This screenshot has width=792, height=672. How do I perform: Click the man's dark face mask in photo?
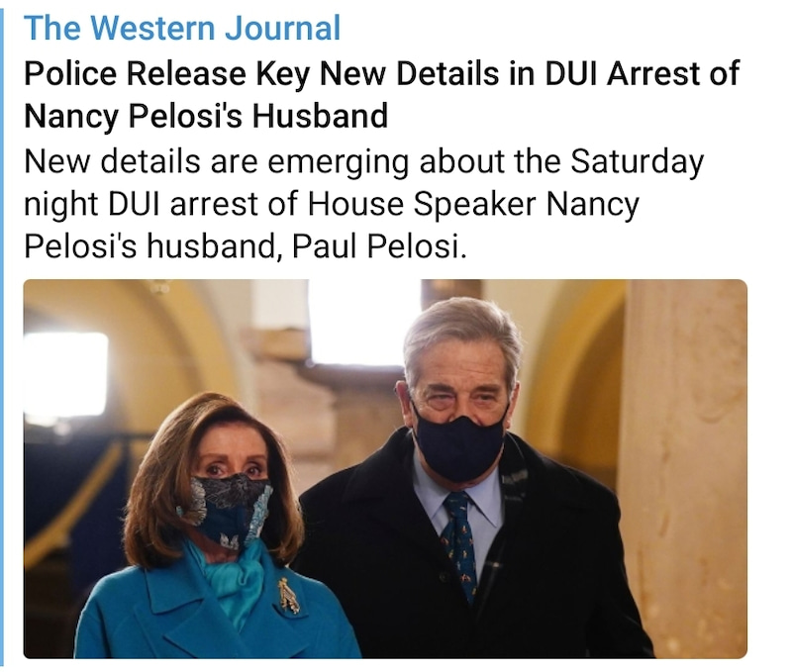pos(458,444)
